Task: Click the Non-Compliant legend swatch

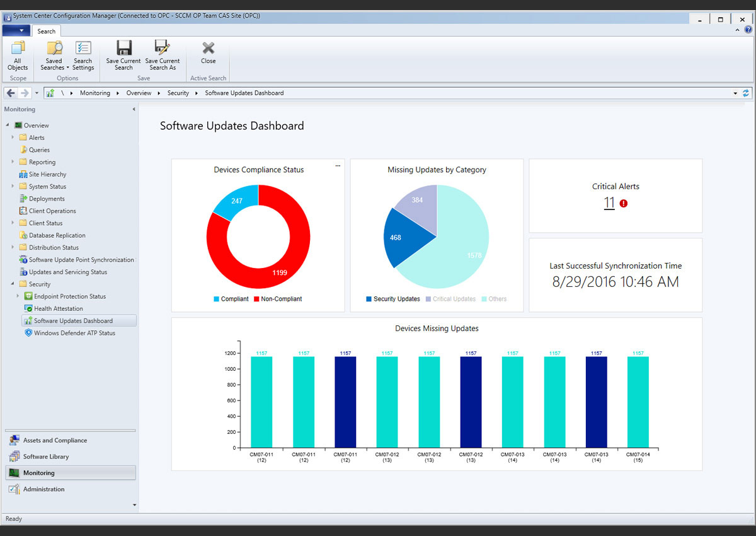Action: pyautogui.click(x=256, y=299)
